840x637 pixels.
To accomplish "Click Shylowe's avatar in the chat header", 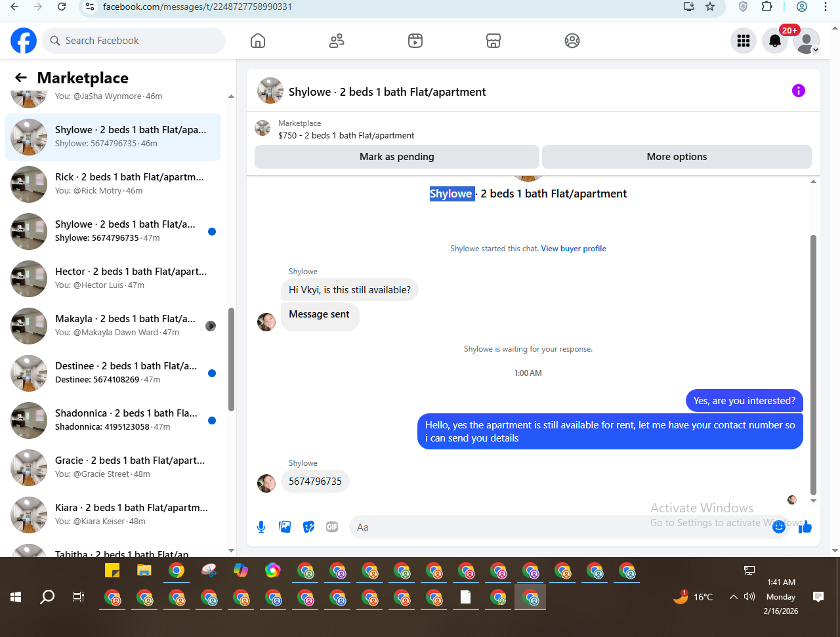I will pos(270,91).
